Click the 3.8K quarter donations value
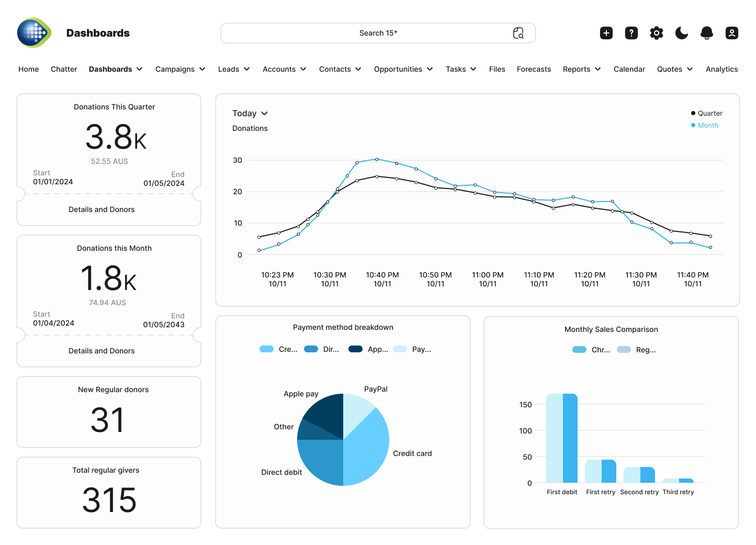756x545 pixels. click(116, 137)
